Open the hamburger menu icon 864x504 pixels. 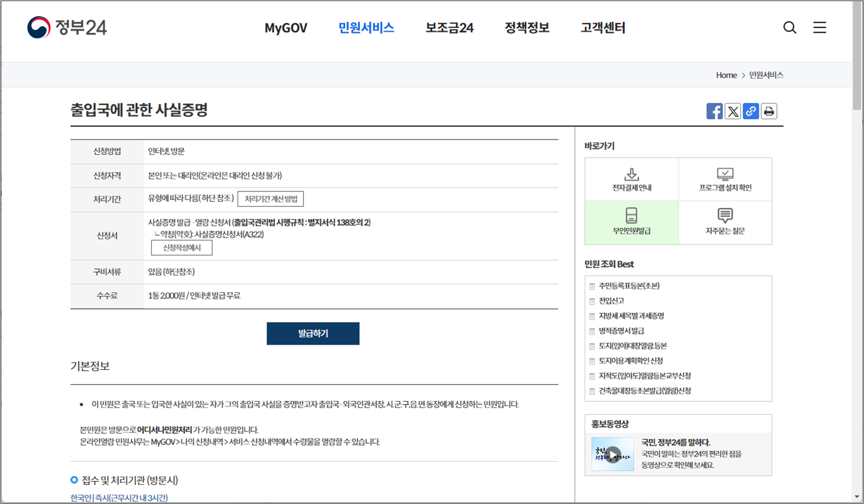[x=820, y=28]
